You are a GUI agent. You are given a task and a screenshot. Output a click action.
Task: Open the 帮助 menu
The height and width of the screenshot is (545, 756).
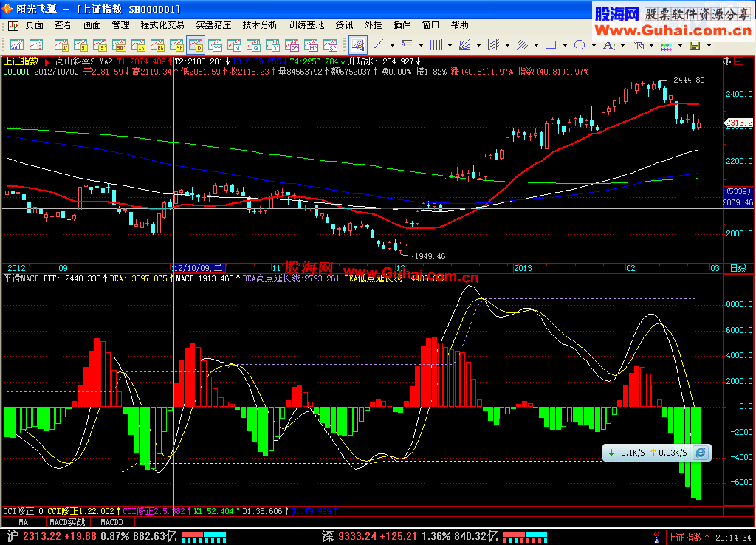[459, 25]
